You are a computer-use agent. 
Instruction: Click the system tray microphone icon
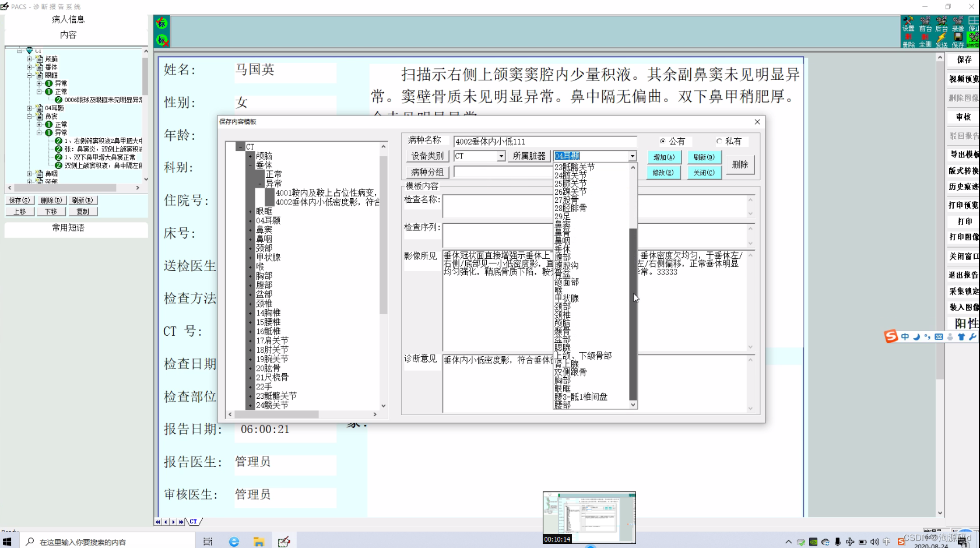(838, 542)
